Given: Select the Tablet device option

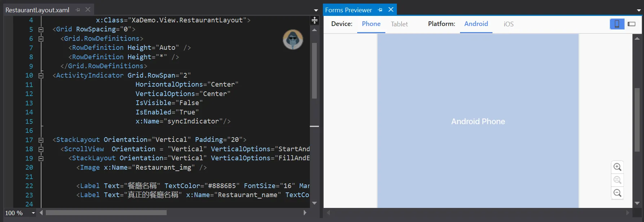Looking at the screenshot, I should coord(399,24).
